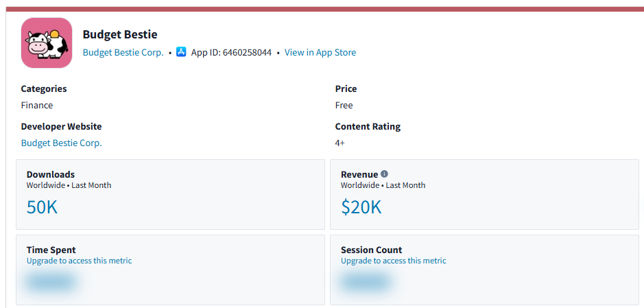Viewport: 644px width, 308px height.
Task: Visit the Budget Bestie Corp. developer website link
Action: [x=61, y=143]
